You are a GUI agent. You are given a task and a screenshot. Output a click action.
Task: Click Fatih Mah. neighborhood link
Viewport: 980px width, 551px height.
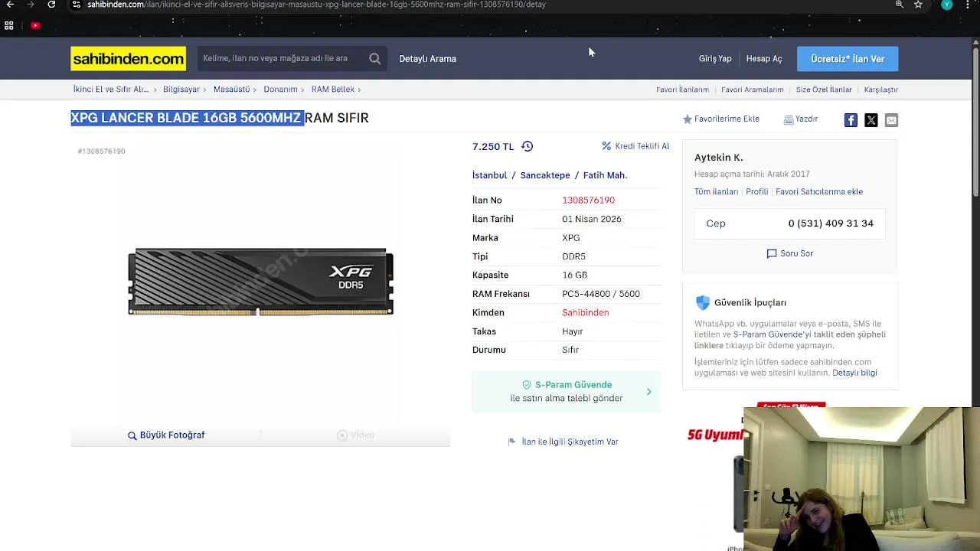(605, 175)
